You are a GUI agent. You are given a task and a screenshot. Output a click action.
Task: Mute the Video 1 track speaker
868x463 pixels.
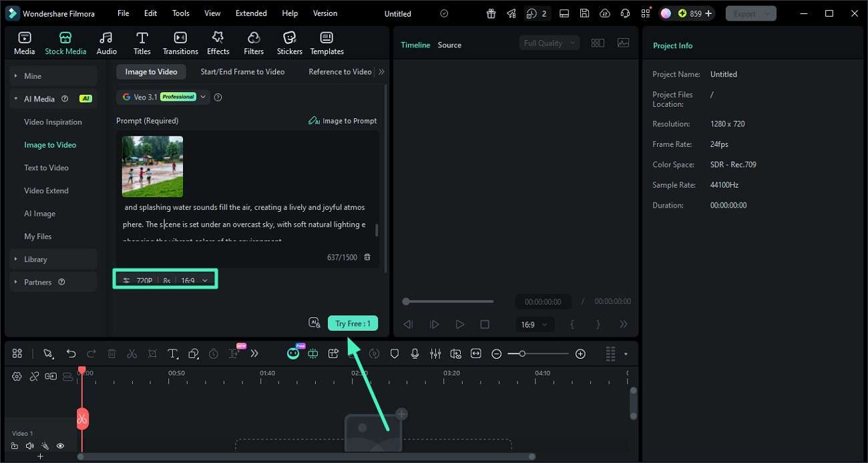click(x=29, y=446)
